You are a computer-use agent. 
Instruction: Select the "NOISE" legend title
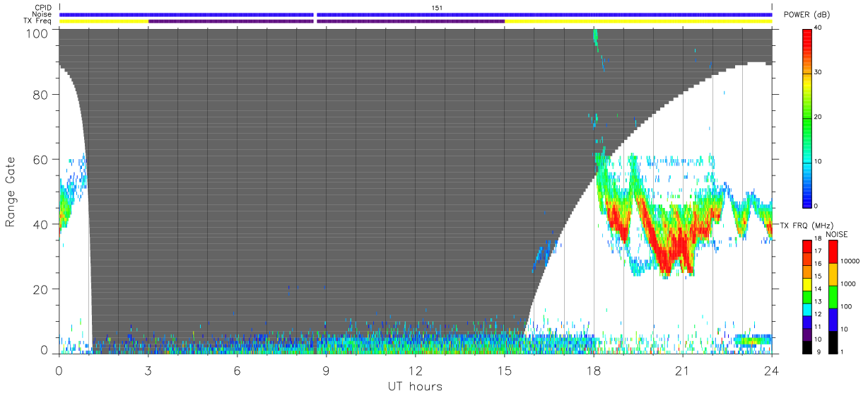[836, 234]
